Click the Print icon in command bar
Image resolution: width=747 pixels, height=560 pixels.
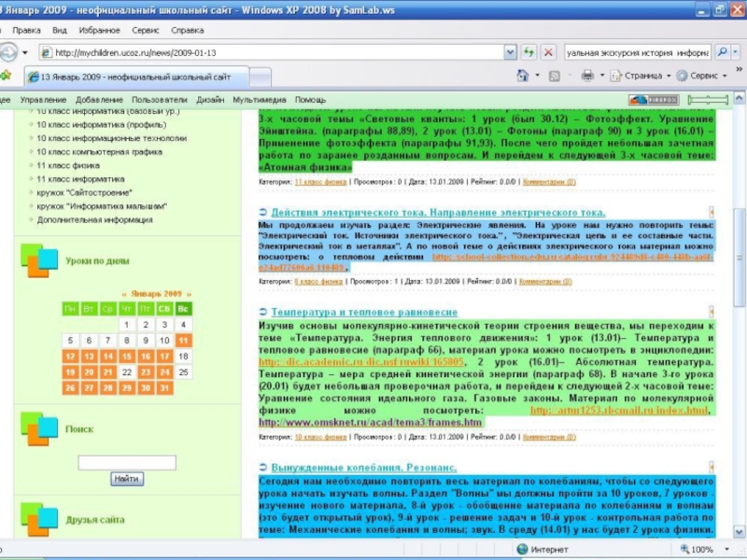pos(587,76)
